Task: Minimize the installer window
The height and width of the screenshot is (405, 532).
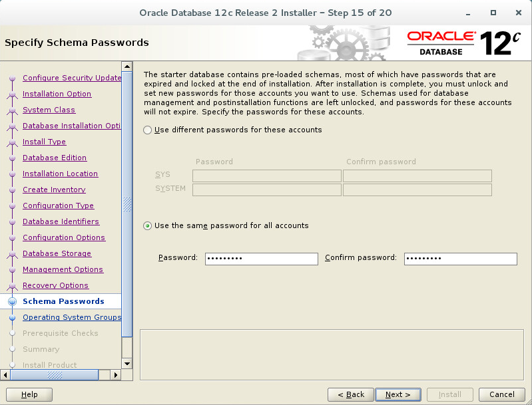Action: [468, 13]
